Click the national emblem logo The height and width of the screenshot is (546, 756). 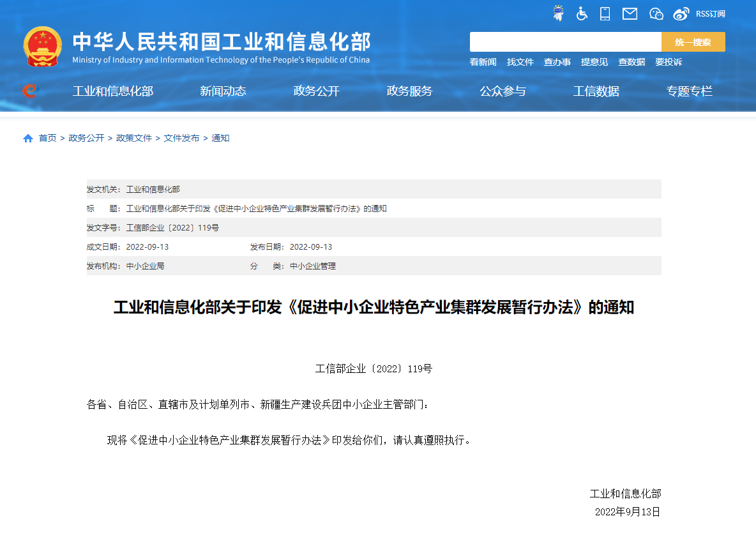coord(43,47)
